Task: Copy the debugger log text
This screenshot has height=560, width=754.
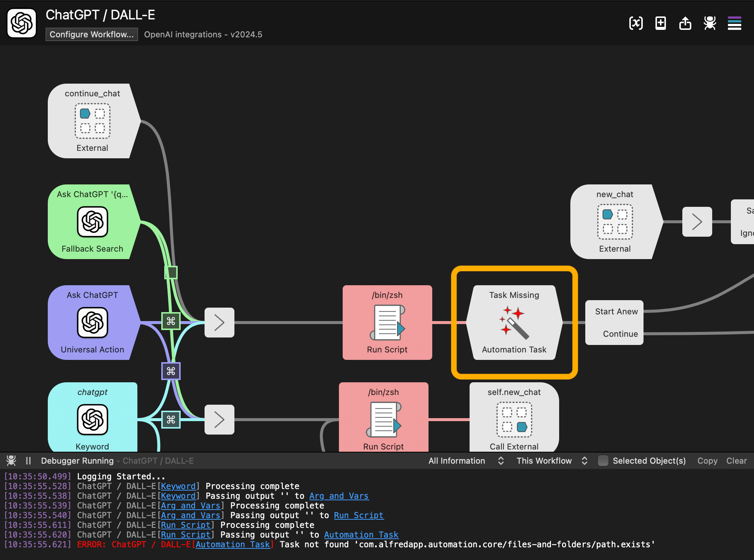Action: pos(707,461)
